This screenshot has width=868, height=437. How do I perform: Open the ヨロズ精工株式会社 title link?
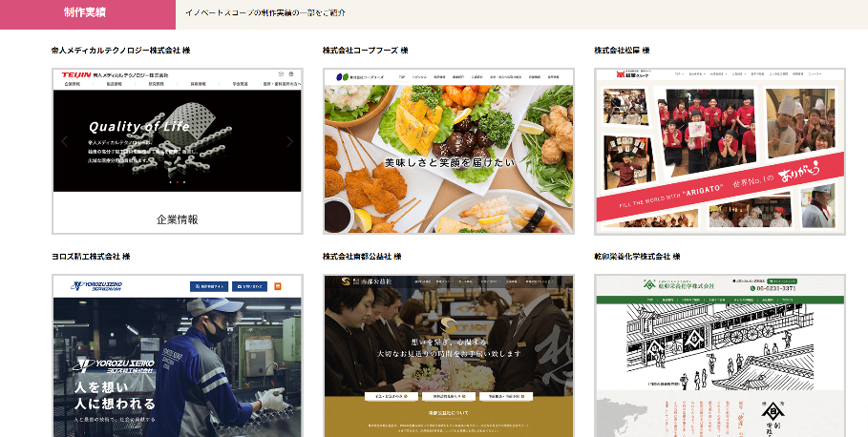tap(90, 257)
